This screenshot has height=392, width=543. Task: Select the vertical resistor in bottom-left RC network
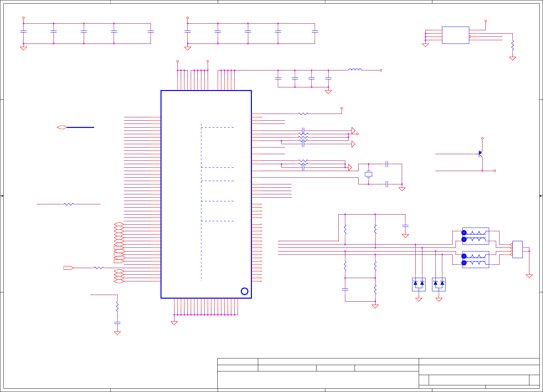coord(117,306)
